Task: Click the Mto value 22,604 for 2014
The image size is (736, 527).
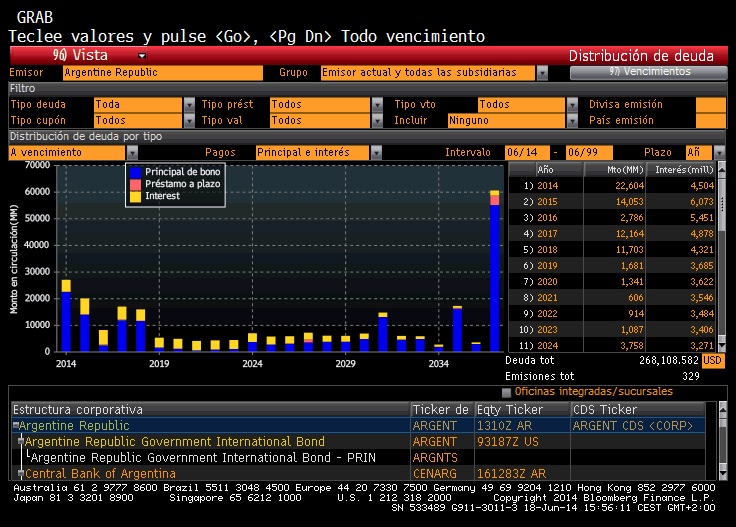Action: tap(629, 186)
